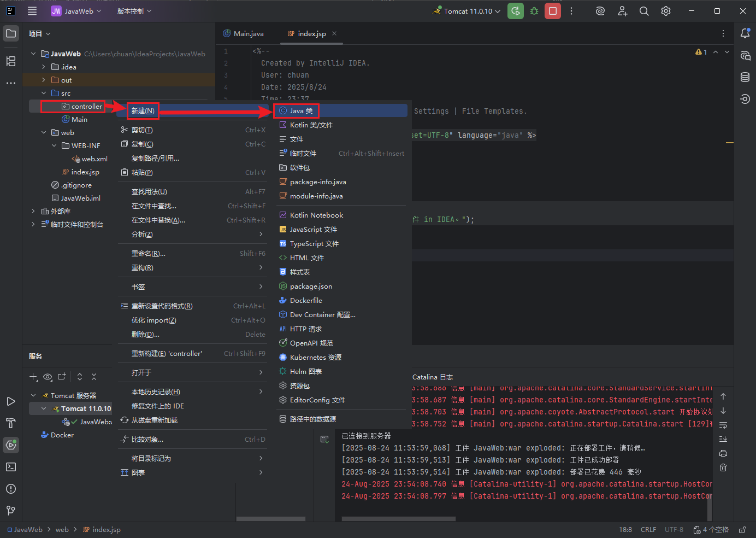Open the Build hammer tool window

11,423
